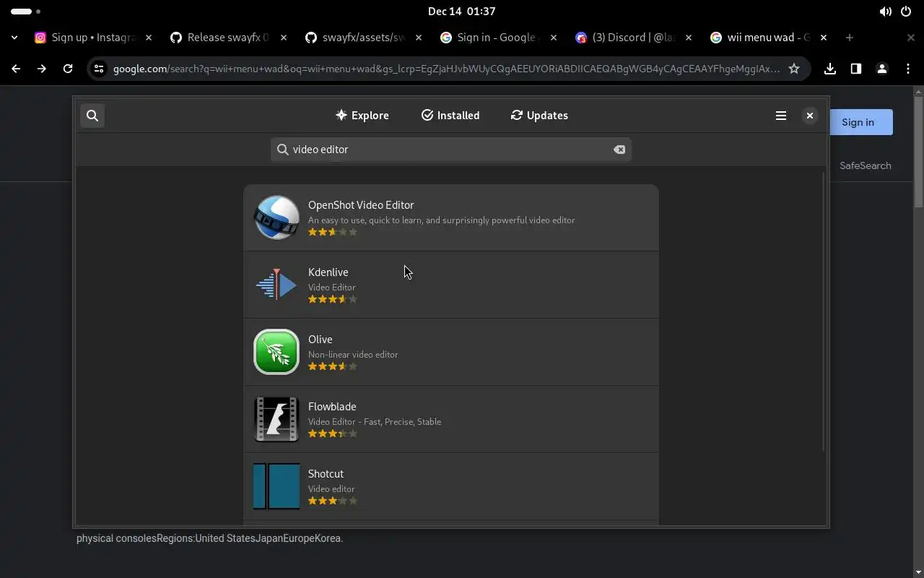Click the Kdenlive app icon
Viewport: 924px width, 578px height.
point(276,285)
